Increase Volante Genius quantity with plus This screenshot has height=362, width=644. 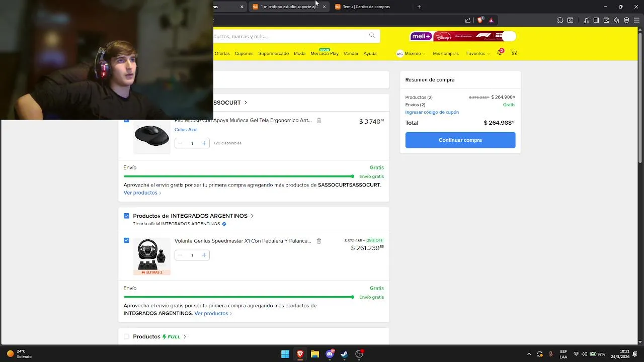click(x=204, y=255)
